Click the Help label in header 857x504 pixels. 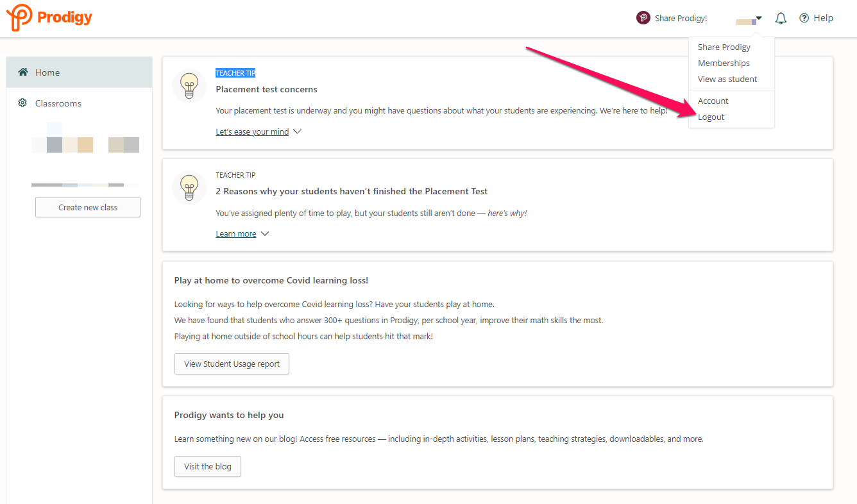(824, 18)
